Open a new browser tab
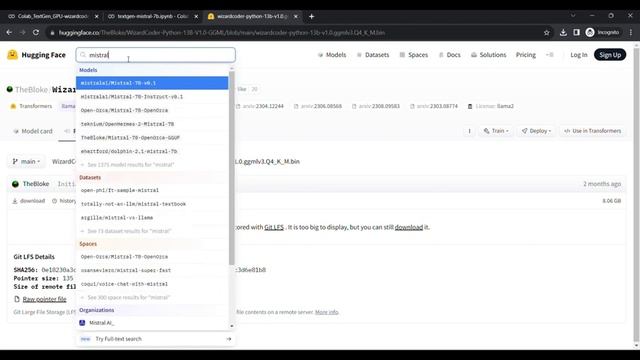Viewport: 640px width, 360px height. click(x=311, y=16)
